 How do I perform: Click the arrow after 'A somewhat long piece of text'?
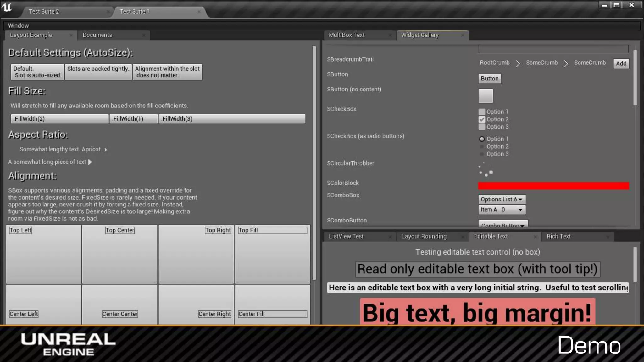pos(90,162)
